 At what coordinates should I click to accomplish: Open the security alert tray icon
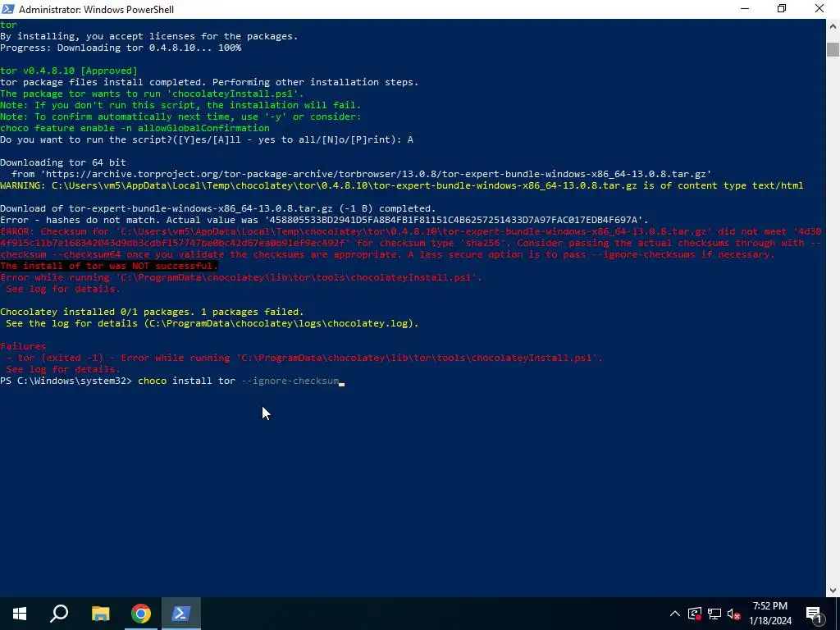(695, 614)
